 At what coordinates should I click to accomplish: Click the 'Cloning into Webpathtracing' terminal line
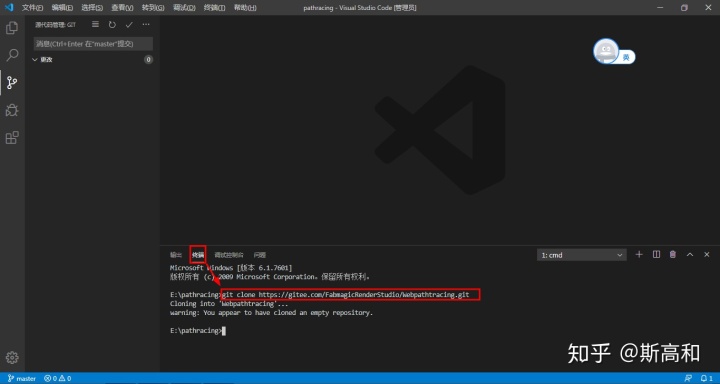click(x=229, y=304)
